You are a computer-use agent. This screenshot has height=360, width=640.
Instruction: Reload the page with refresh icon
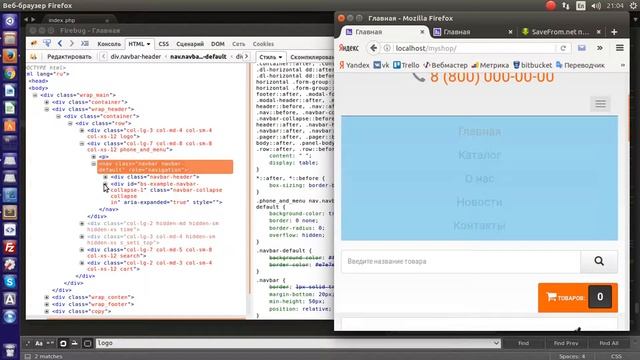click(x=563, y=48)
